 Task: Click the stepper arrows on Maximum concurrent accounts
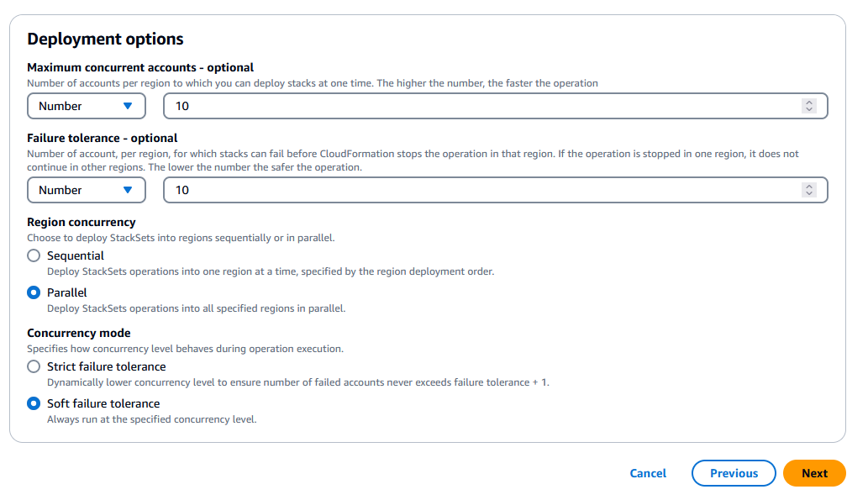pyautogui.click(x=809, y=106)
